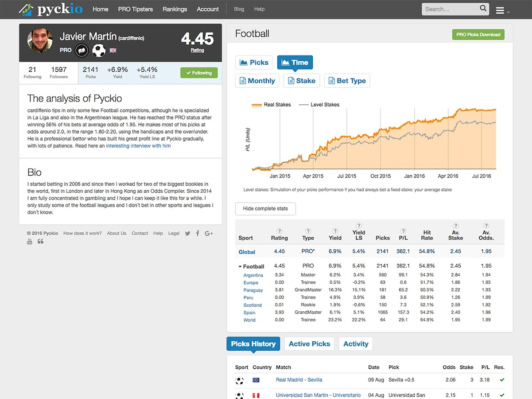
Task: Click the PRO money badge icon
Action: tap(82, 51)
